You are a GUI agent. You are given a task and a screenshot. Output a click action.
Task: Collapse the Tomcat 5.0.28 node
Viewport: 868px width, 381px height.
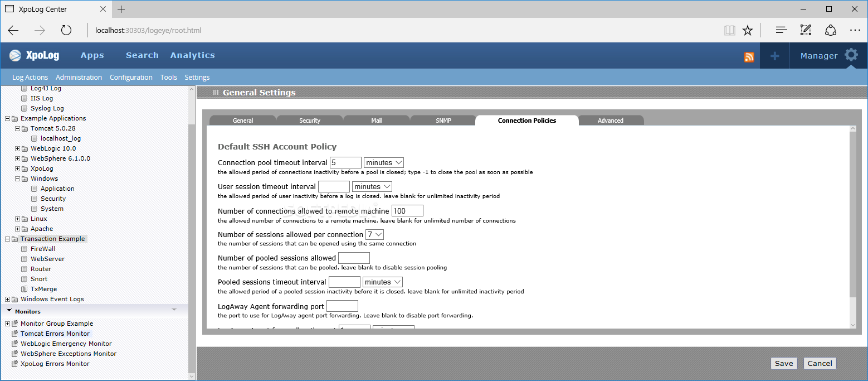(x=17, y=128)
